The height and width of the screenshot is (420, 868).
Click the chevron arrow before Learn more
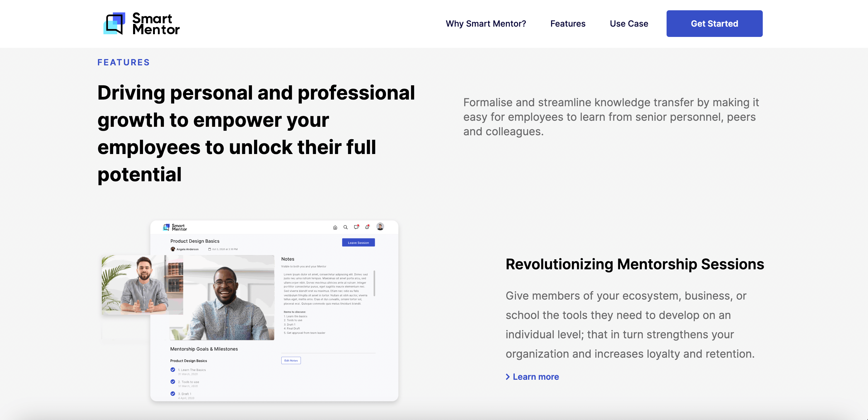coord(507,377)
